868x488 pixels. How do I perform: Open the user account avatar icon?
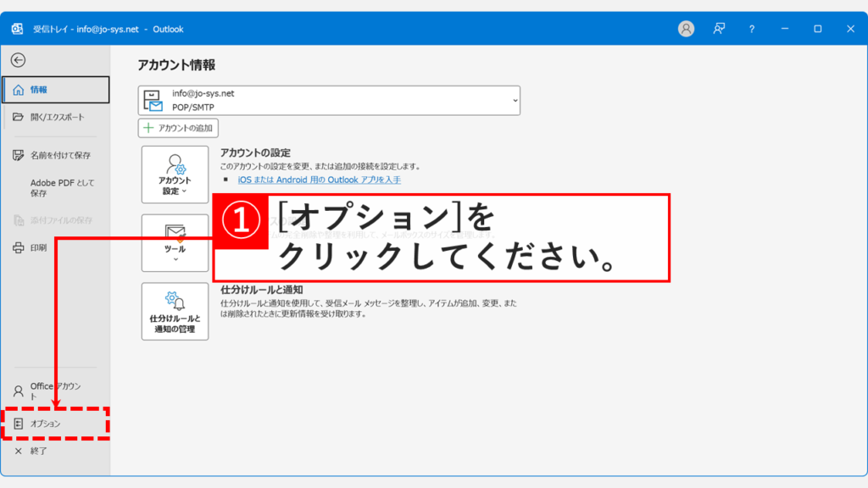[x=685, y=29]
